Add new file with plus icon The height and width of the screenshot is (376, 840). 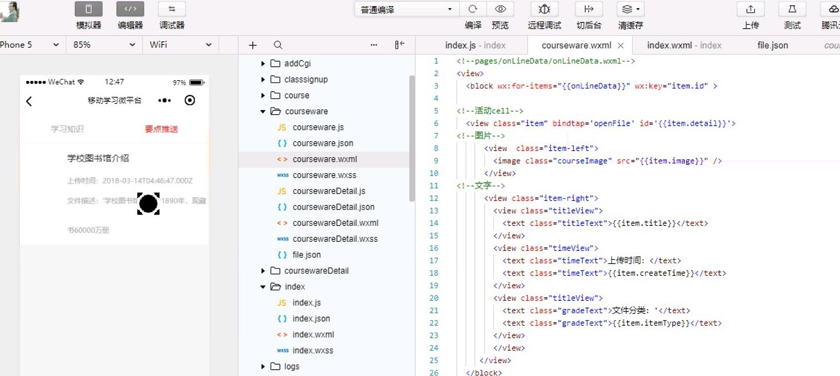click(253, 46)
